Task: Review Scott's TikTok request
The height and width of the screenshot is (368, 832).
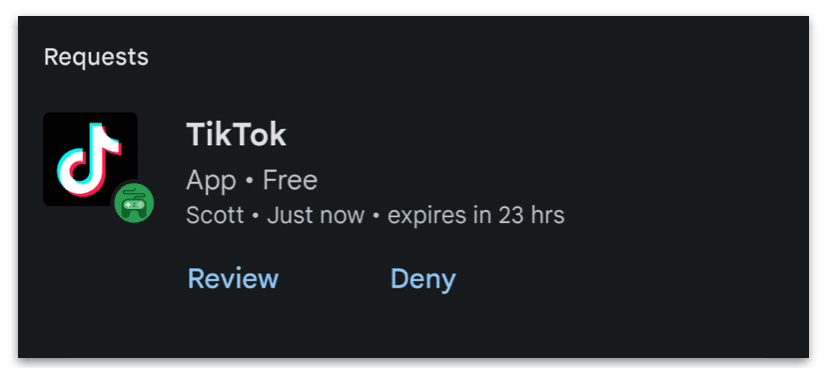Action: click(233, 278)
